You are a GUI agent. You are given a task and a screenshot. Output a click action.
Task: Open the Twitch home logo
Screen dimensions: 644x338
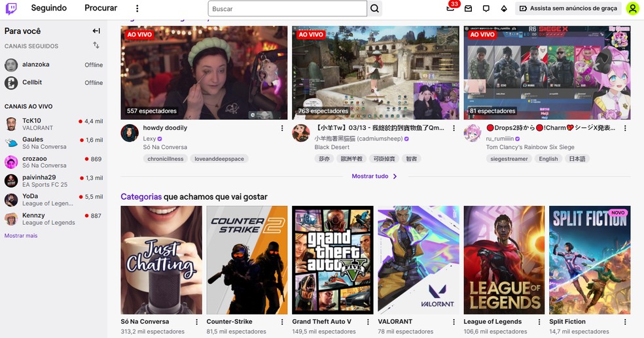(11, 8)
